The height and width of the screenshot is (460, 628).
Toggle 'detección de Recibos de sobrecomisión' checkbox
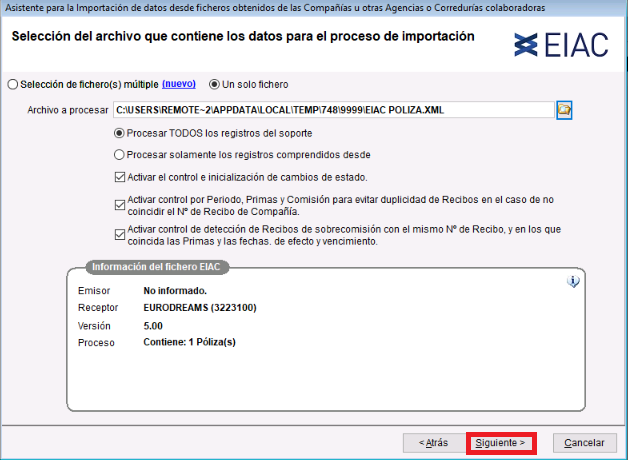pyautogui.click(x=120, y=235)
